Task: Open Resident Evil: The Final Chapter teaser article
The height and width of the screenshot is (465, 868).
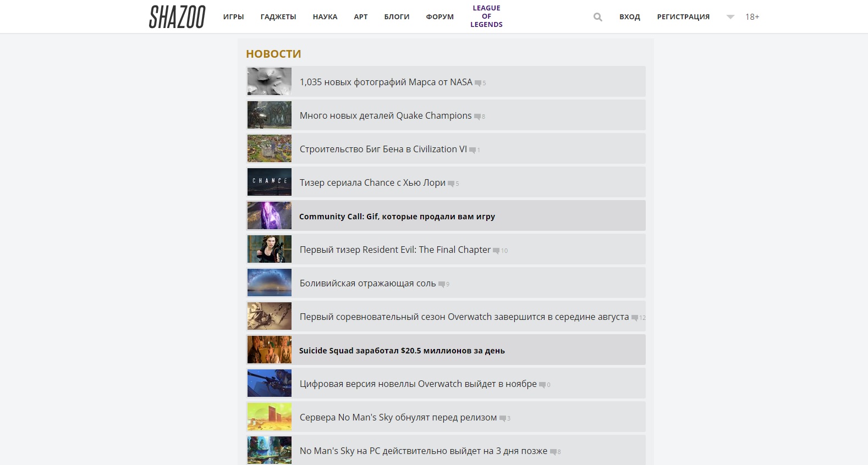Action: [x=395, y=250]
